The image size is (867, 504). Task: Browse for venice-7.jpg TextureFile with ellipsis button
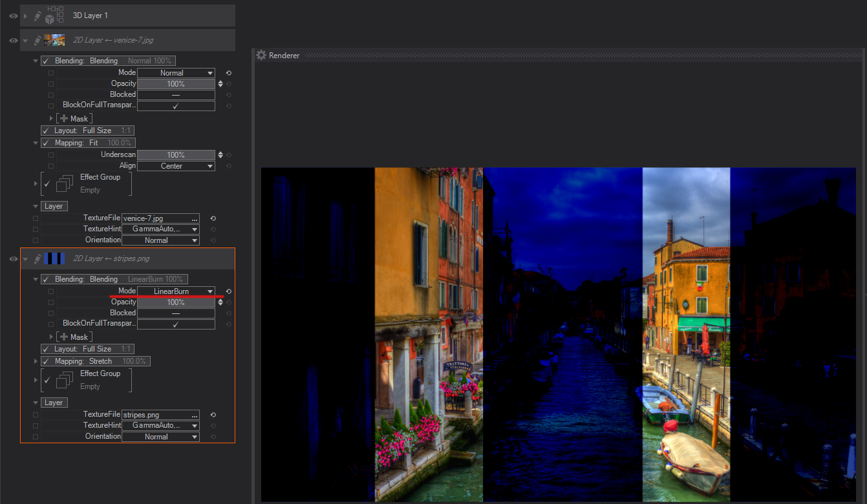(x=194, y=218)
